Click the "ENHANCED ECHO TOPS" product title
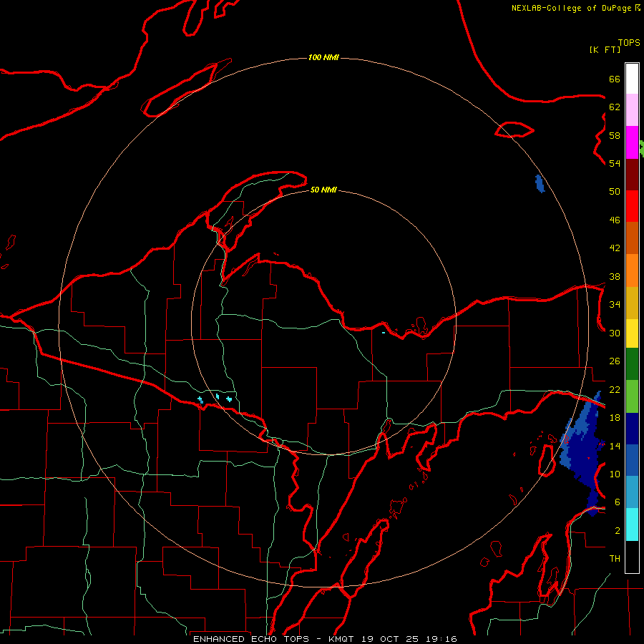The width and height of the screenshot is (644, 644). pos(251,639)
